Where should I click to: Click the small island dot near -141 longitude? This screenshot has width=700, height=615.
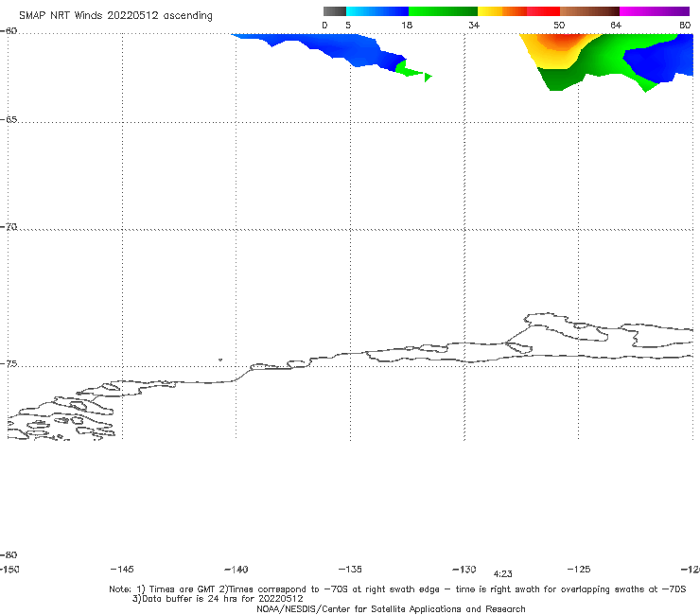(220, 360)
